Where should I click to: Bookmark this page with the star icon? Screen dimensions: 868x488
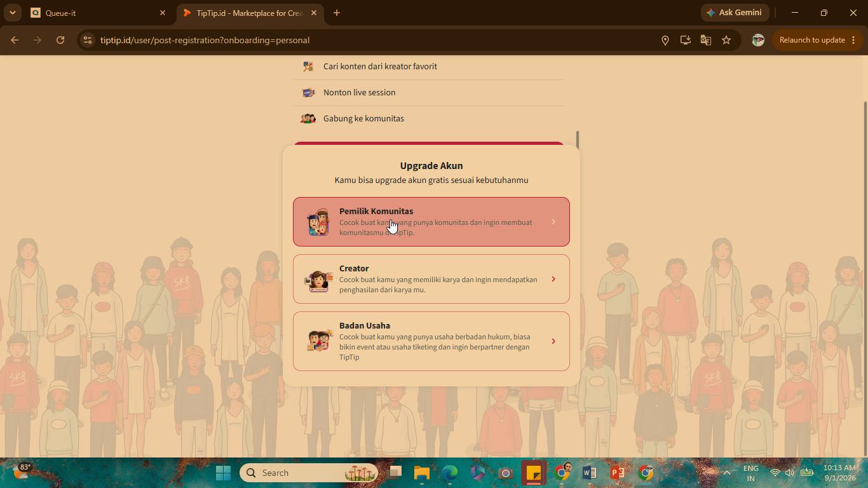pyautogui.click(x=726, y=40)
